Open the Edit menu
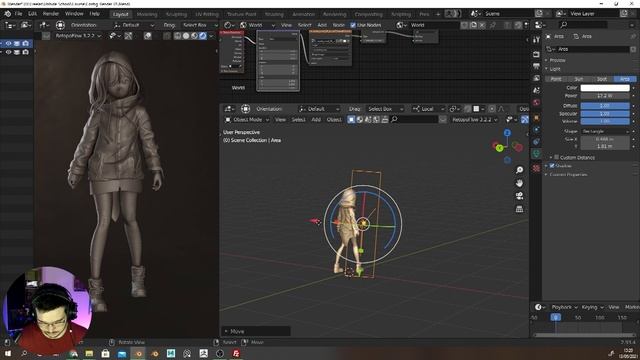 32,13
